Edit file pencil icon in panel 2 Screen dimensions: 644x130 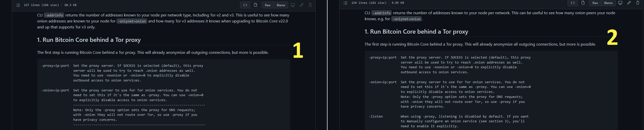[629, 3]
